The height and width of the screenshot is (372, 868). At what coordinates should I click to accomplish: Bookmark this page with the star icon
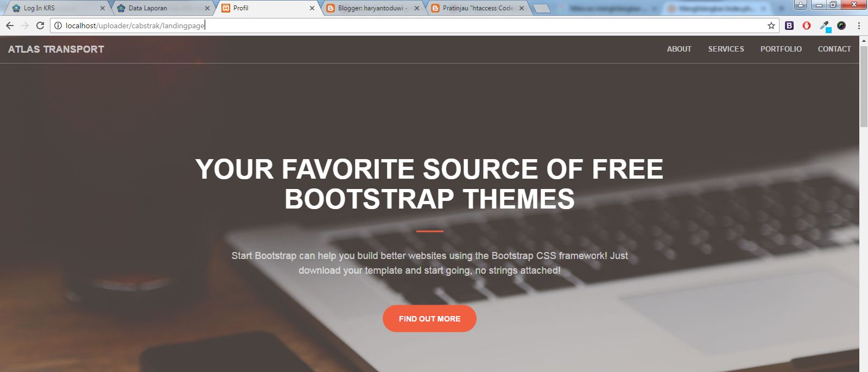click(x=771, y=26)
